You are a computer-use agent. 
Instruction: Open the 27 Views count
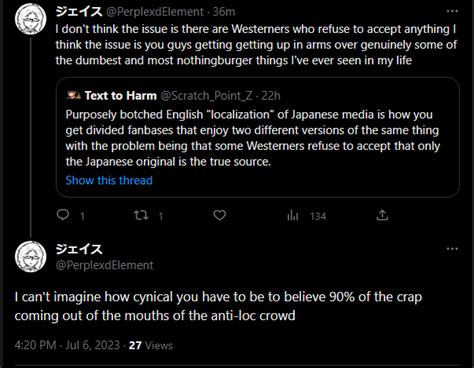point(151,345)
